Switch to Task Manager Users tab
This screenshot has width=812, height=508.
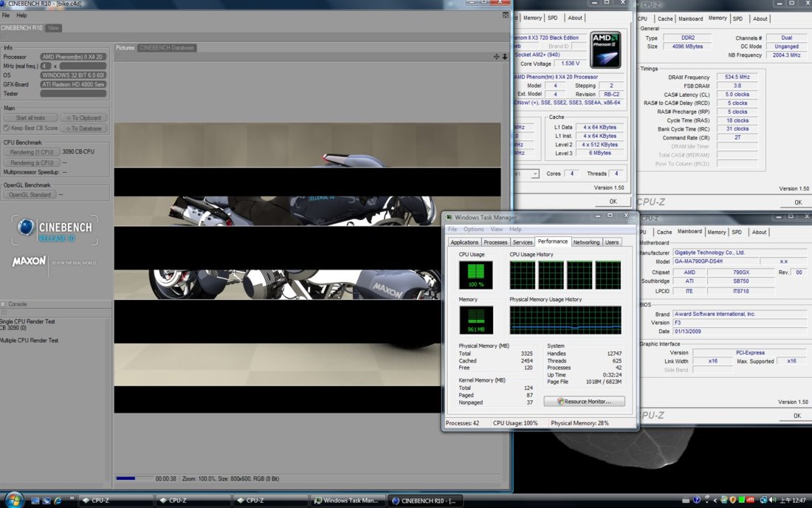coord(612,242)
